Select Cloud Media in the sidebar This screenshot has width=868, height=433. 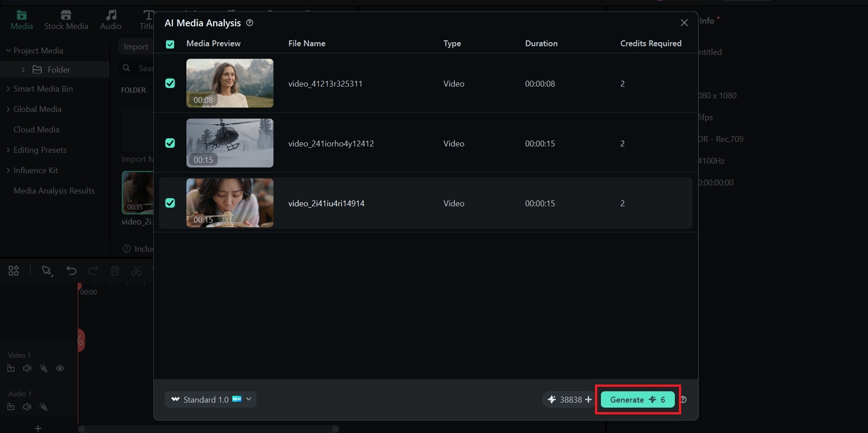click(36, 130)
